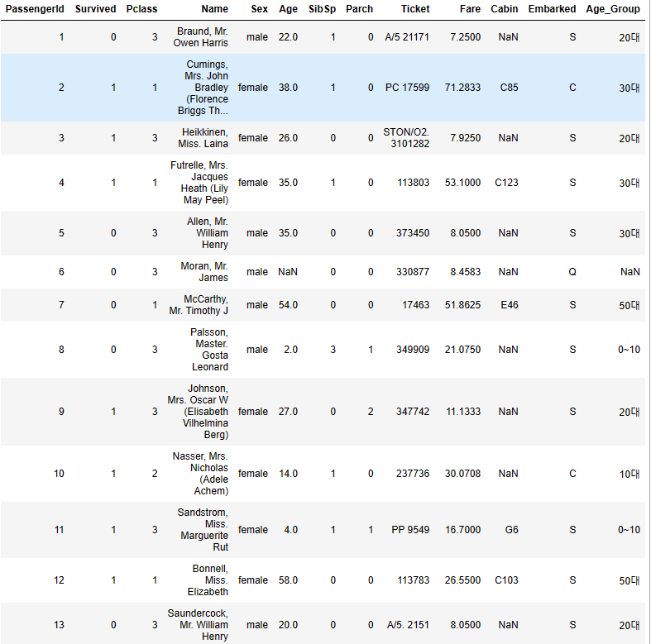Click the Futrelle, Mrs. Jacques Heath name cell
Viewport: 651px width, 644px height.
pos(199,183)
